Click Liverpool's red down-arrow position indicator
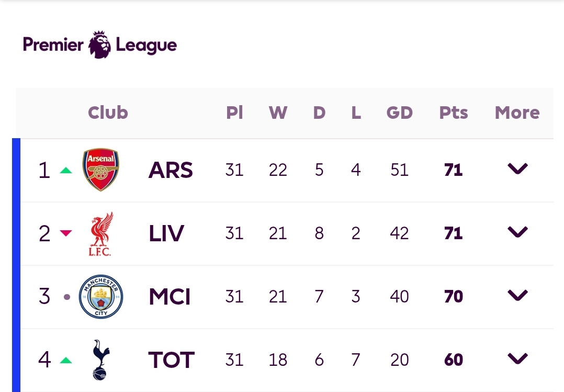Screen dimensions: 564x392 tap(66, 233)
